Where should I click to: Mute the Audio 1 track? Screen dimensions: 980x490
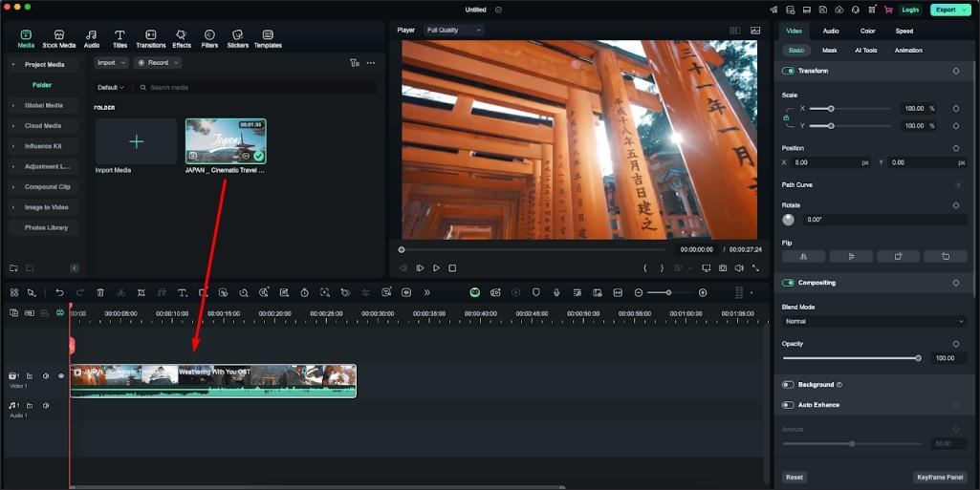click(x=46, y=405)
